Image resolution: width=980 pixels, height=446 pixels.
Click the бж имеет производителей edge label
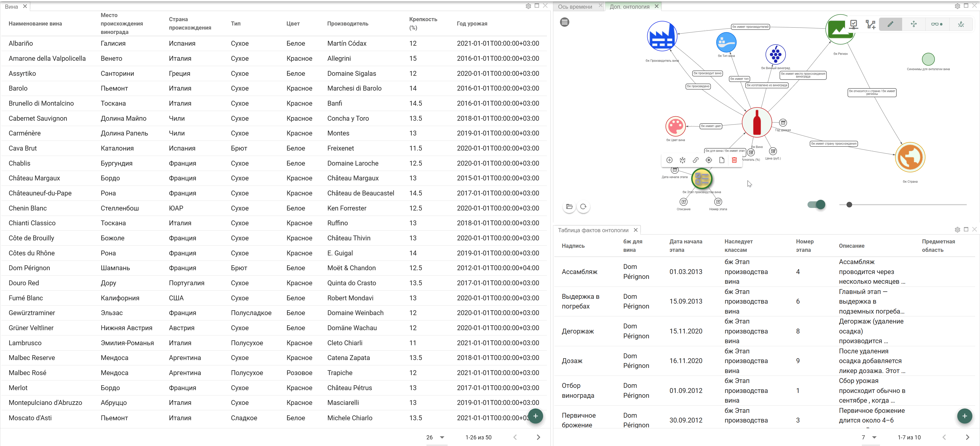click(750, 27)
